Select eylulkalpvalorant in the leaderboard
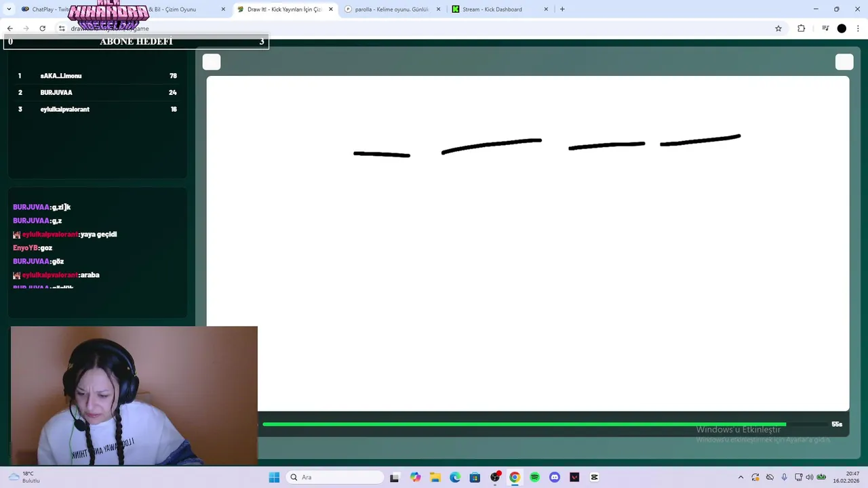 (x=97, y=109)
